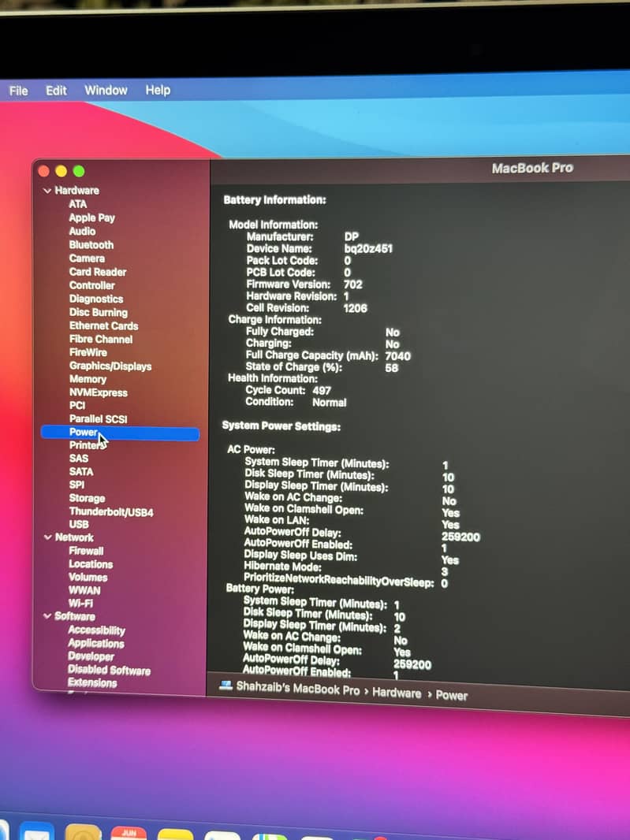Select Extensions under Software

click(92, 683)
